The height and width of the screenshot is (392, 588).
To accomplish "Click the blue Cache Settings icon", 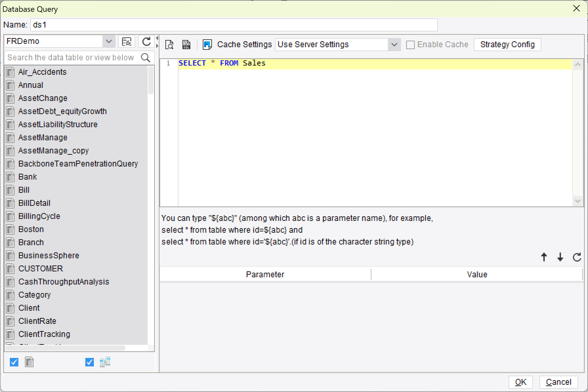I will coord(207,44).
